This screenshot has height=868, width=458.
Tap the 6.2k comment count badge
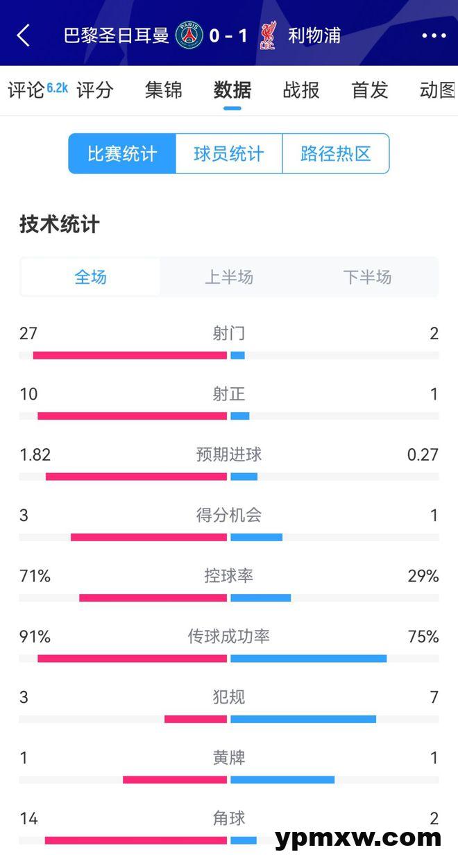[57, 87]
